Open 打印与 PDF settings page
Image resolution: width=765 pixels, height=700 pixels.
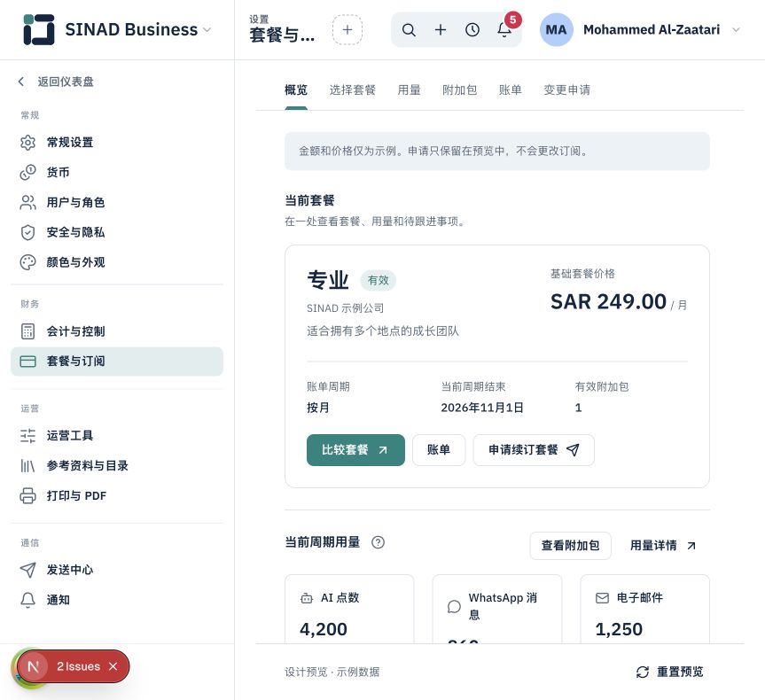[117, 495]
